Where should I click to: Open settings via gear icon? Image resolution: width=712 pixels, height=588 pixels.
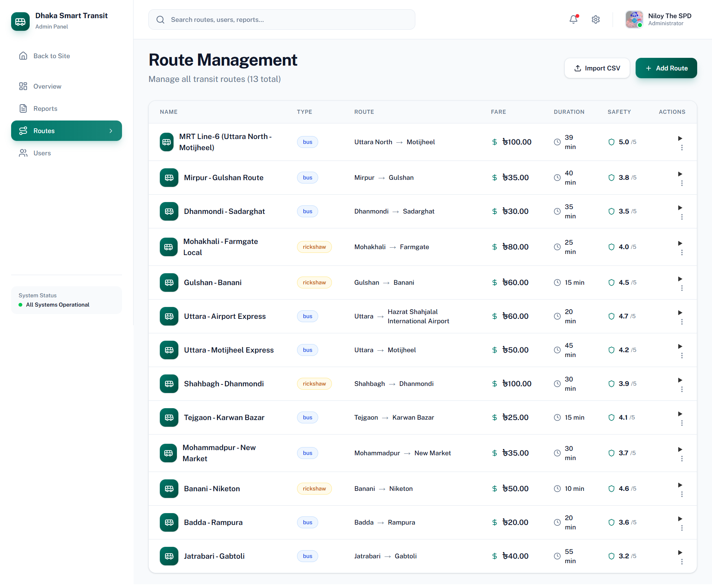point(596,19)
